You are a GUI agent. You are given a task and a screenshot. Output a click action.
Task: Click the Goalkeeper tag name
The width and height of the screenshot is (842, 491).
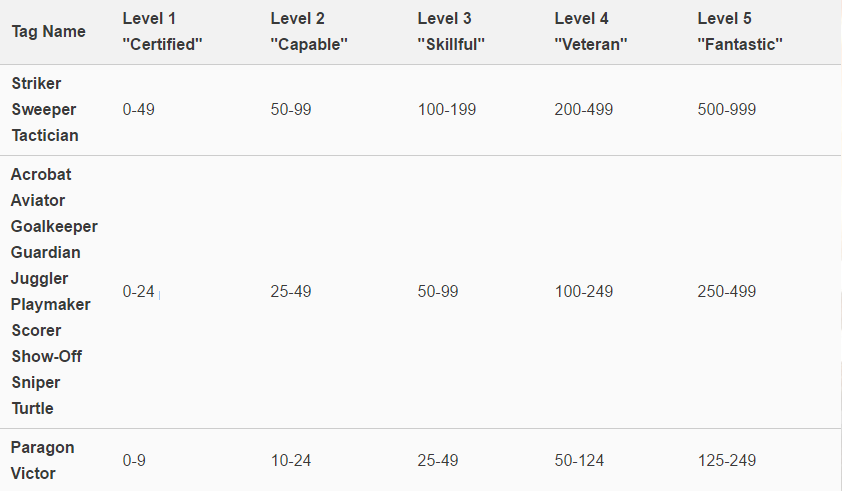pyautogui.click(x=54, y=226)
